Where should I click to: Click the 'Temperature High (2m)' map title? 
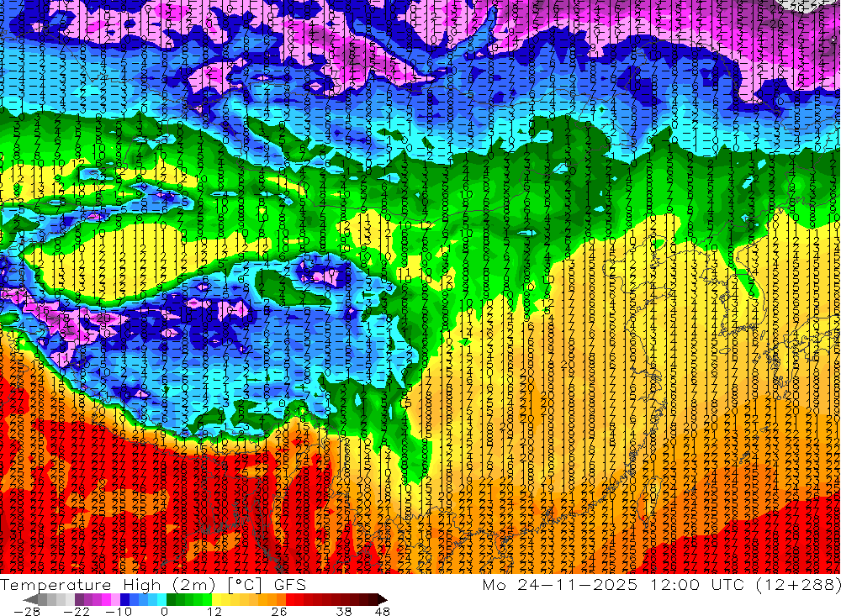tap(108, 585)
